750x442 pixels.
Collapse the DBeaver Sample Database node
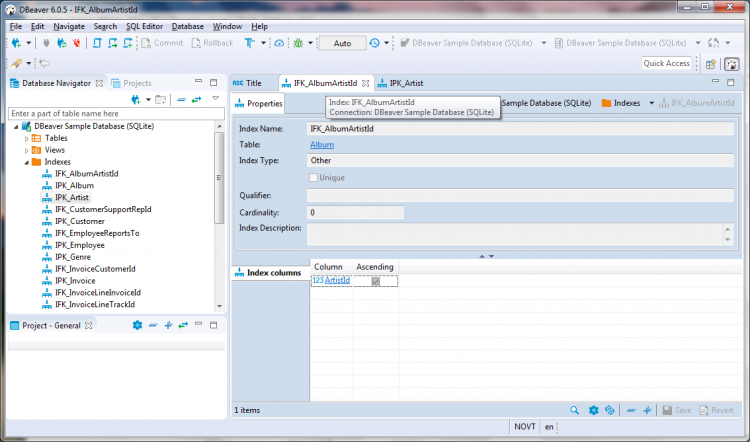click(16, 127)
